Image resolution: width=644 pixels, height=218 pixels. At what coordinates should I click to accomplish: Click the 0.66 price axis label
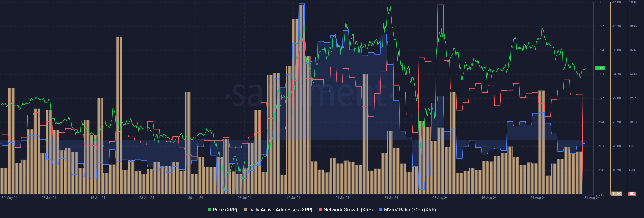coord(599,2)
